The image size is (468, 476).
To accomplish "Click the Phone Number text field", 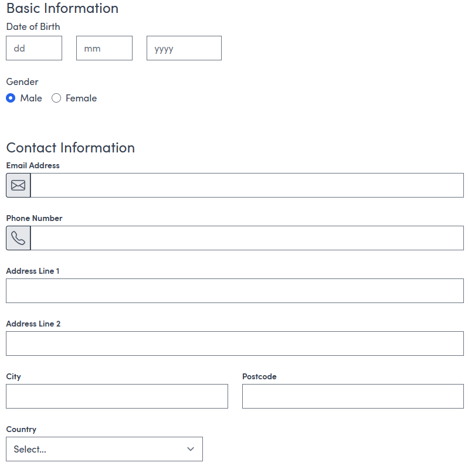I will pyautogui.click(x=247, y=238).
